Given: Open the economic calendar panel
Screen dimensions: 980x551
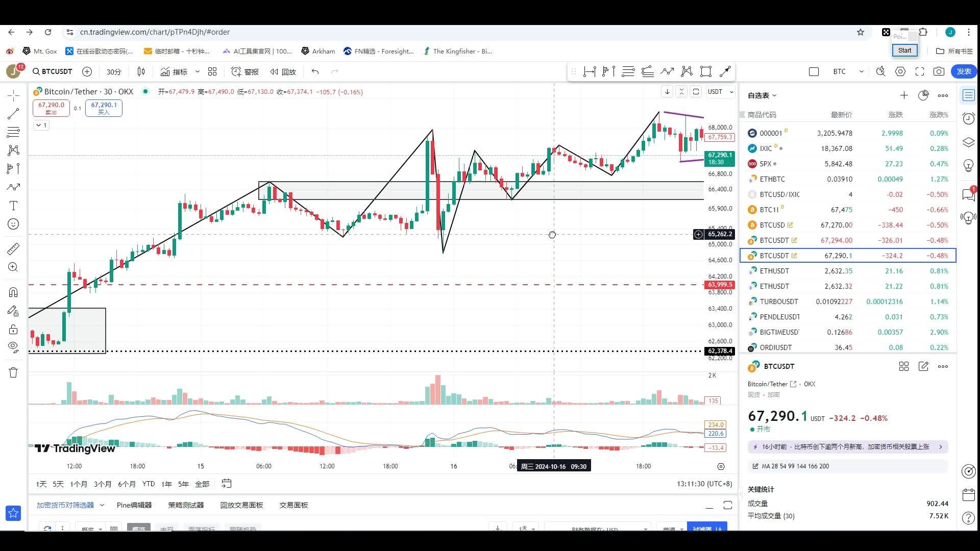Looking at the screenshot, I should click(x=968, y=494).
